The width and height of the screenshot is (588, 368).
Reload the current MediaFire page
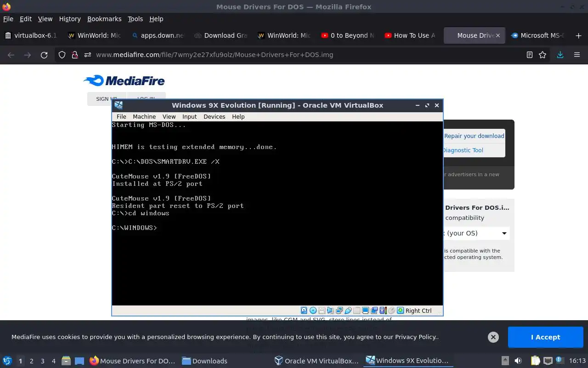(x=44, y=55)
